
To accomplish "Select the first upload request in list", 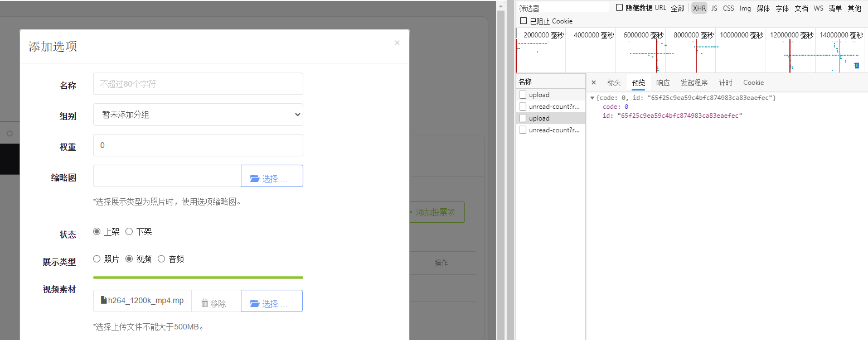I will (539, 95).
